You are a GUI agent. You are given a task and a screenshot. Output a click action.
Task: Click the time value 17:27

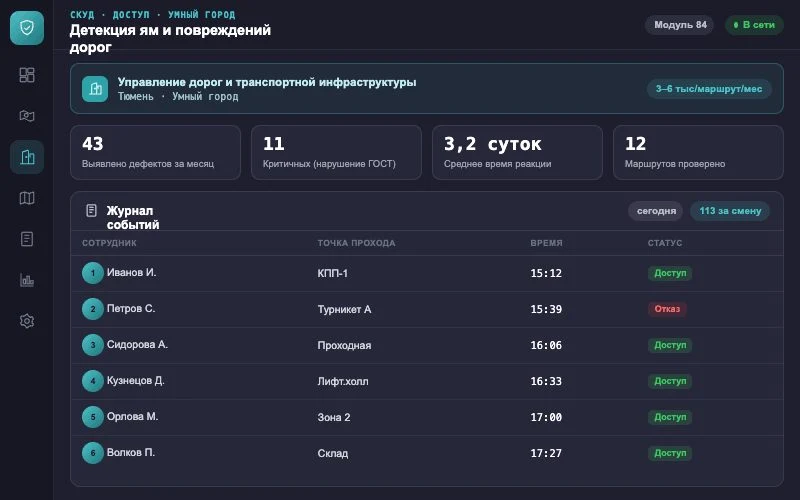point(546,453)
